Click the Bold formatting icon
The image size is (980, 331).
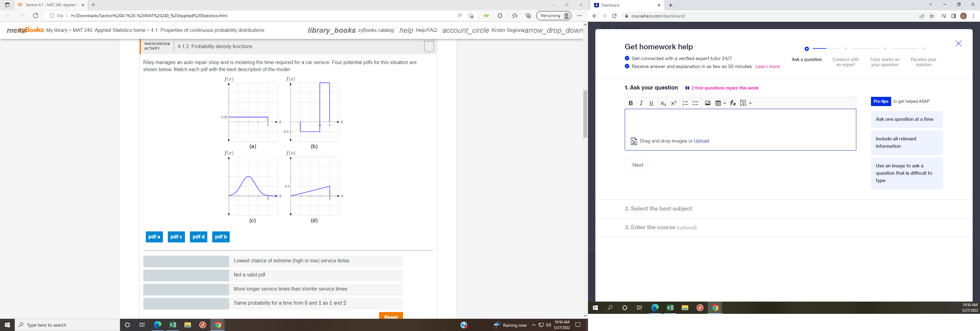[631, 103]
